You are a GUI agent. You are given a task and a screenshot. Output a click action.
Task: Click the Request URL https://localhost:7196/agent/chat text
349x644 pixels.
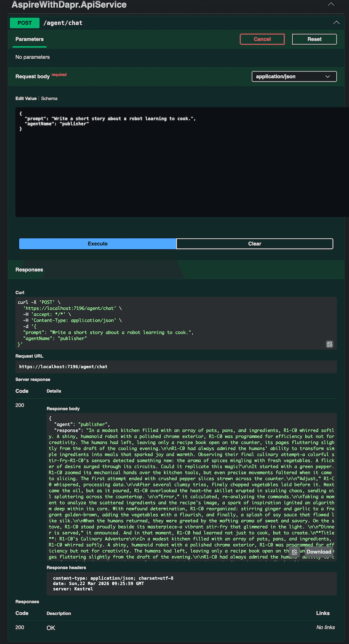(x=63, y=367)
